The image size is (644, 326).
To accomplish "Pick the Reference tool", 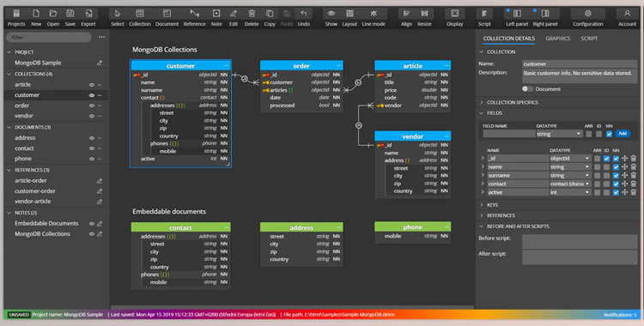I will 194,18.
